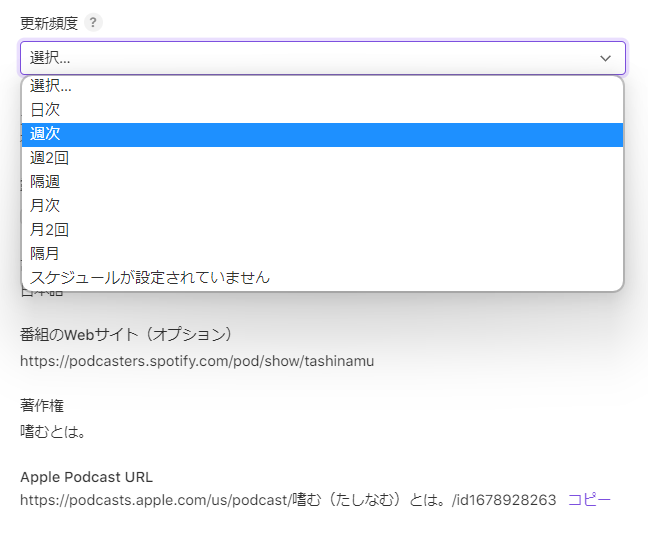Screen dimensions: 648x540
Task: Click the 更新頻度 field label
Action: tap(49, 24)
